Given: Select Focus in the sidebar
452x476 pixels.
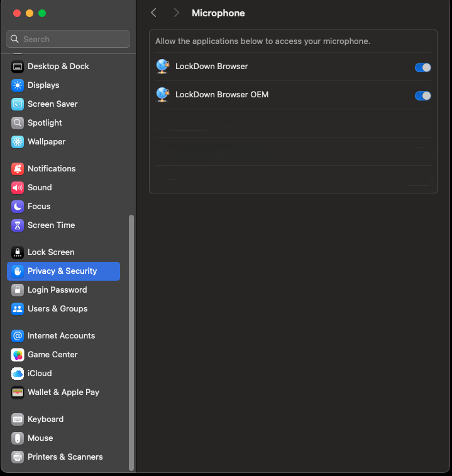Looking at the screenshot, I should (63, 207).
